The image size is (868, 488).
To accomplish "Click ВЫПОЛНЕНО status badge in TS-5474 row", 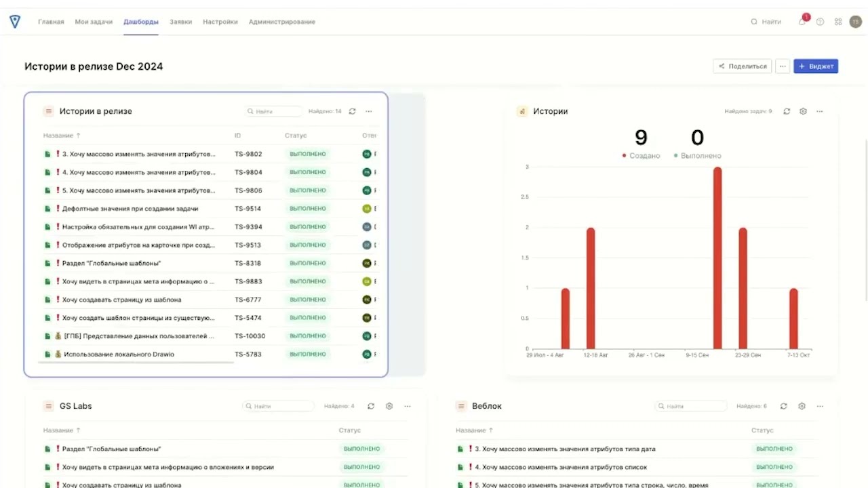I will (x=308, y=318).
